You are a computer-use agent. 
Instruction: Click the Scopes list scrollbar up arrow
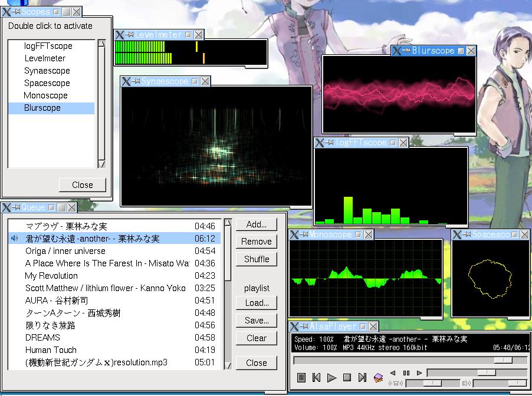101,44
